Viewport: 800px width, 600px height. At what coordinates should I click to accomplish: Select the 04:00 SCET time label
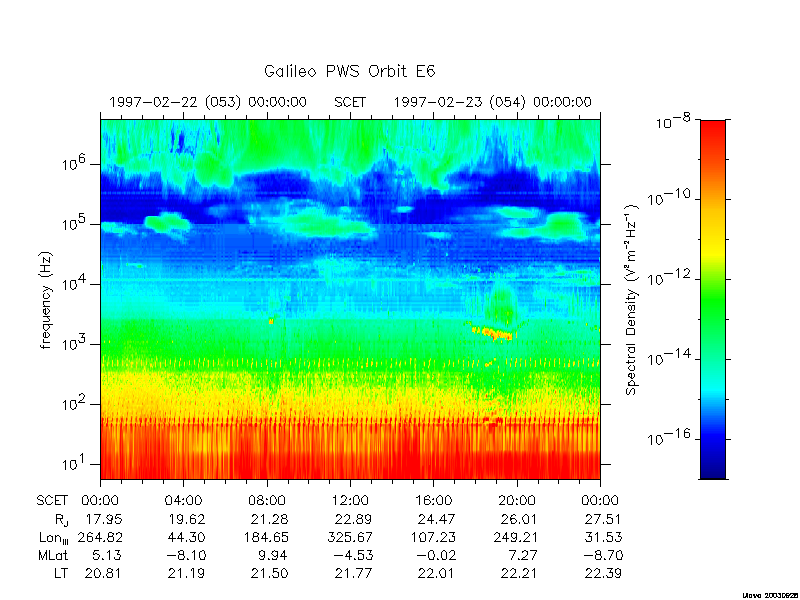point(184,501)
